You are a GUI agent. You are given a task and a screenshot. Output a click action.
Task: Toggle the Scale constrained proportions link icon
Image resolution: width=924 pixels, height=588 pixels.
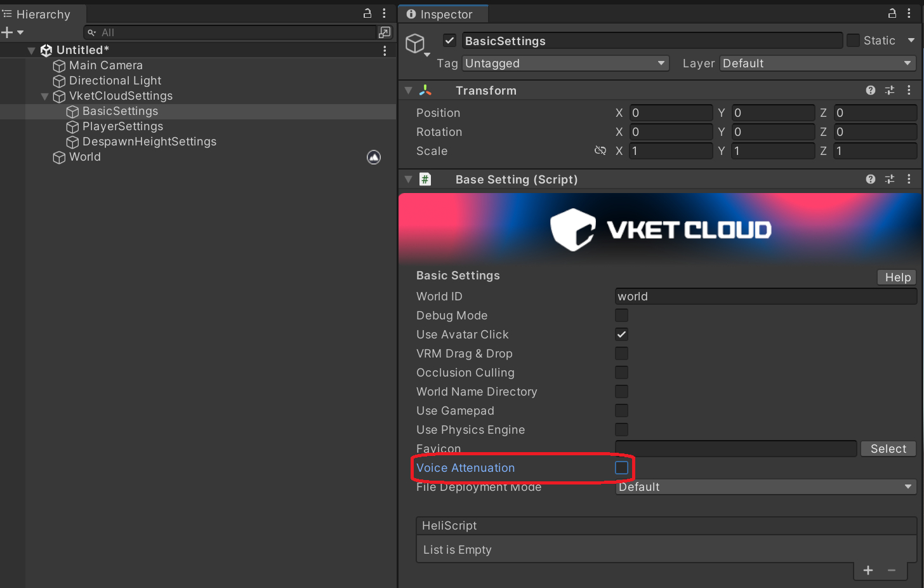600,150
